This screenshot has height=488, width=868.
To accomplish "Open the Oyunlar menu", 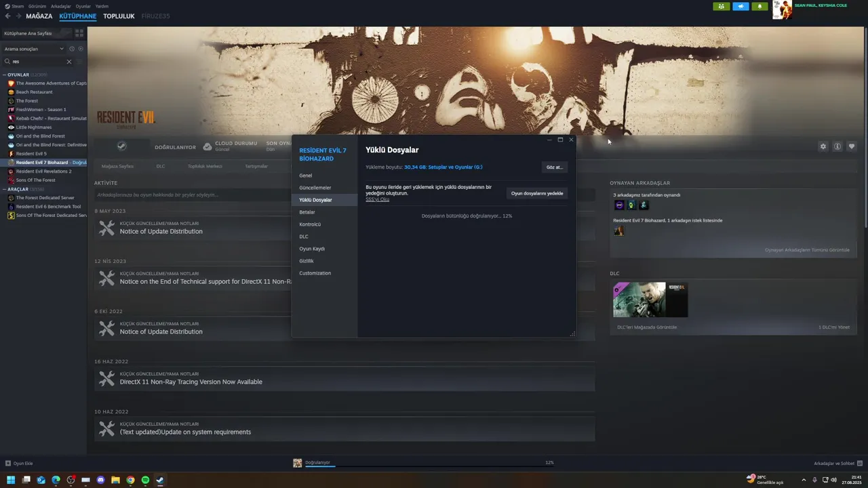I will tap(83, 6).
